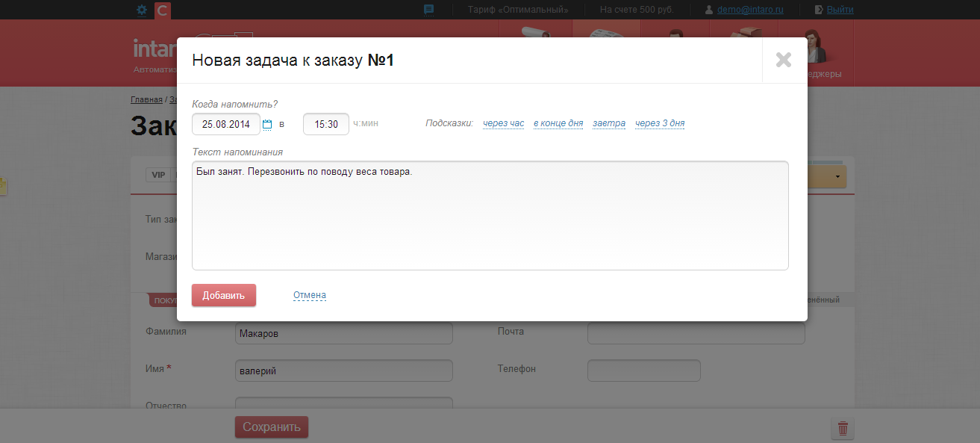Image resolution: width=980 pixels, height=443 pixels.
Task: Click the Отмена link
Action: [310, 295]
